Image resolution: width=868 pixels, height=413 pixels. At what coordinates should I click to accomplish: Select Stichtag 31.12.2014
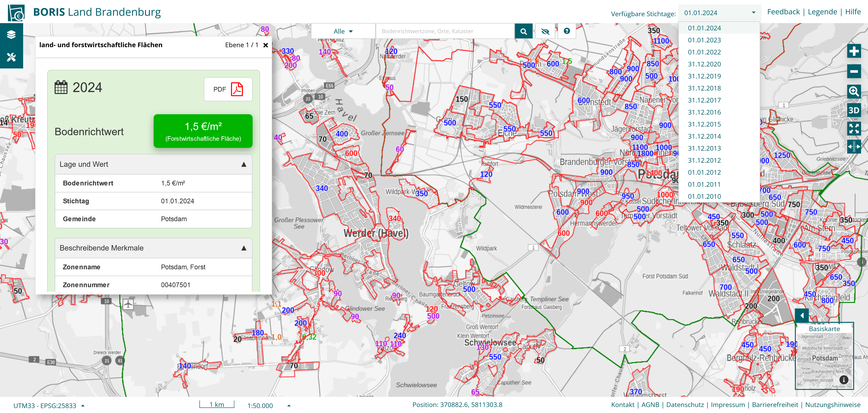tap(719, 136)
